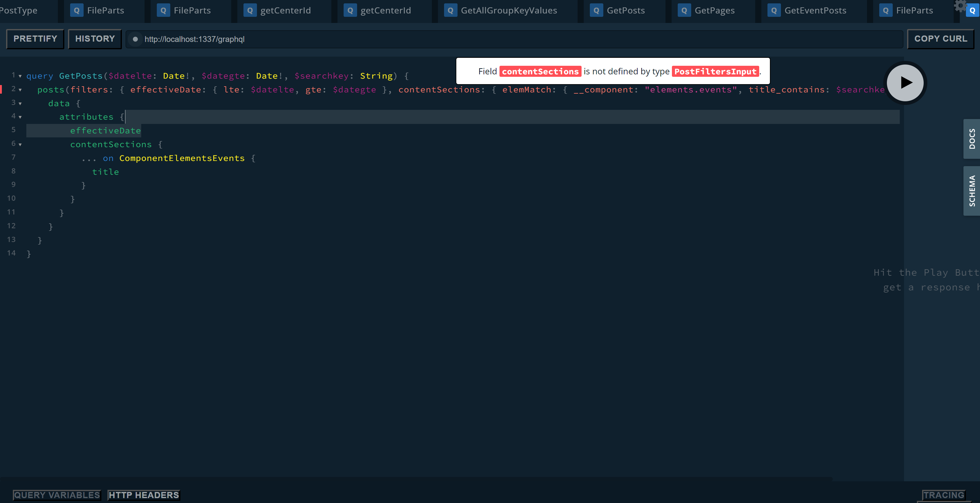980x503 pixels.
Task: Collapse the attributes block on line 4
Action: [x=20, y=117]
